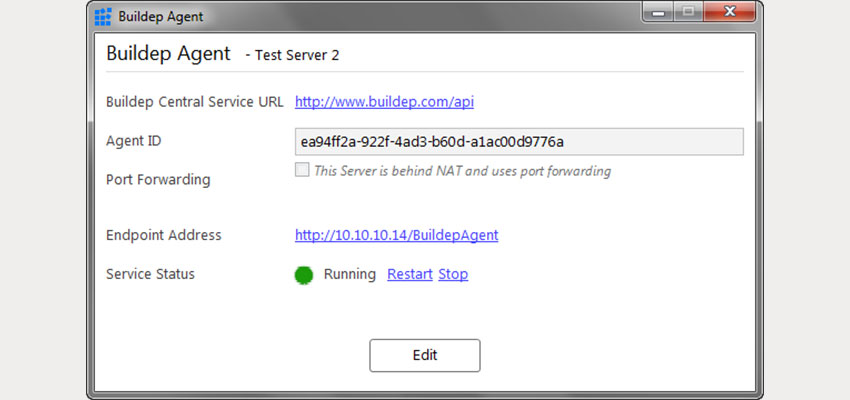850x400 pixels.
Task: Minimize the Buildep Agent window
Action: [659, 12]
